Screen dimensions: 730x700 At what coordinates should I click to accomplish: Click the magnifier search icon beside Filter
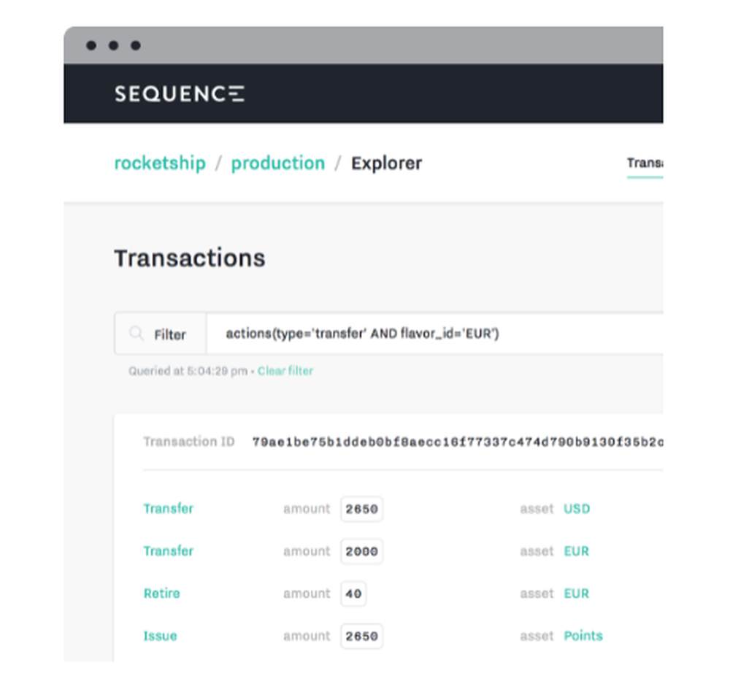(x=136, y=334)
